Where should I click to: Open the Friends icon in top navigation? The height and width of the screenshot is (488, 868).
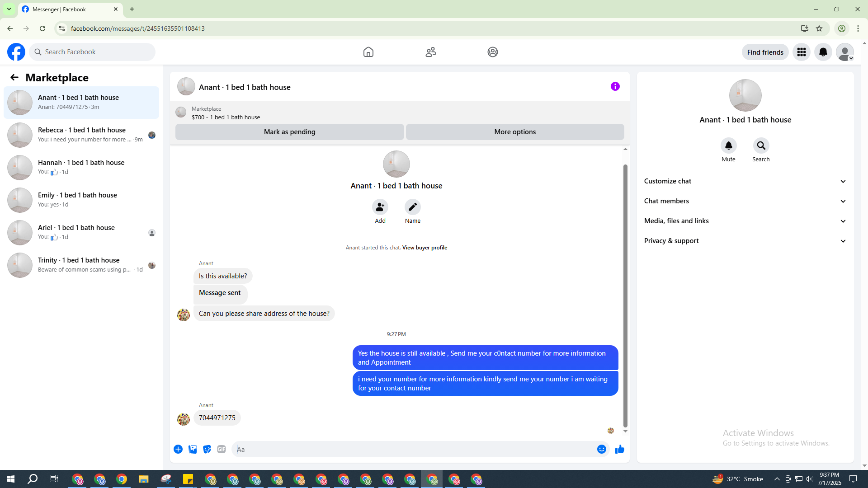coord(431,52)
